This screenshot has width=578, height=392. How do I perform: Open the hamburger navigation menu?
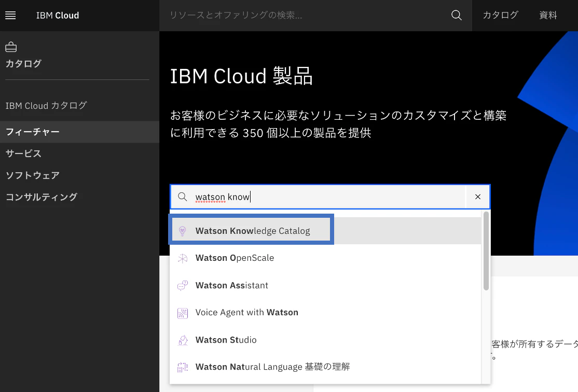(10, 15)
